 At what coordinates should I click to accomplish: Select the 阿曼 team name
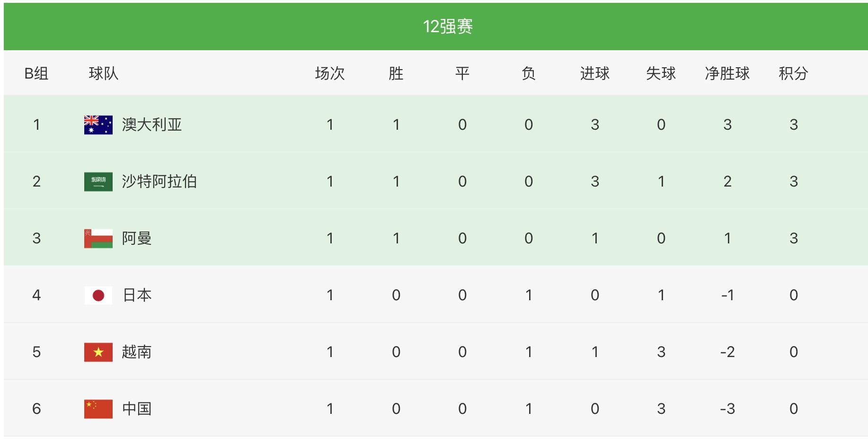tap(137, 238)
